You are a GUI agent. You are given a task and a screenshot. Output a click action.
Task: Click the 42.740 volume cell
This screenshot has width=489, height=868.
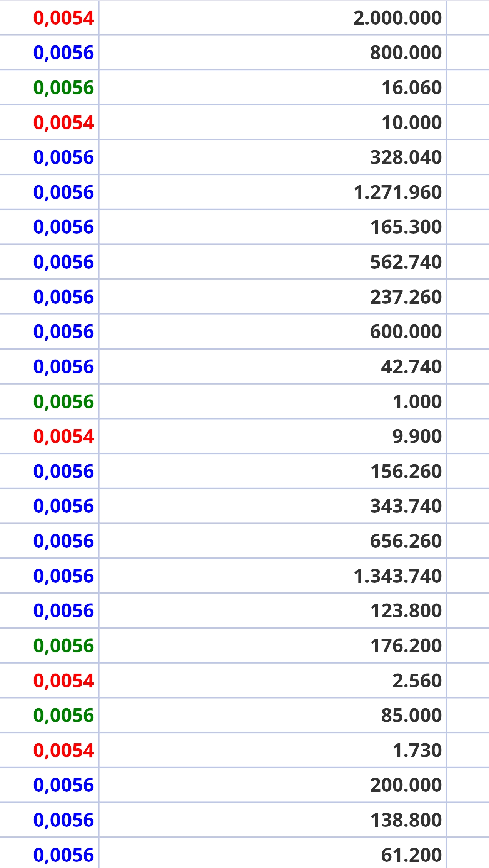click(411, 367)
